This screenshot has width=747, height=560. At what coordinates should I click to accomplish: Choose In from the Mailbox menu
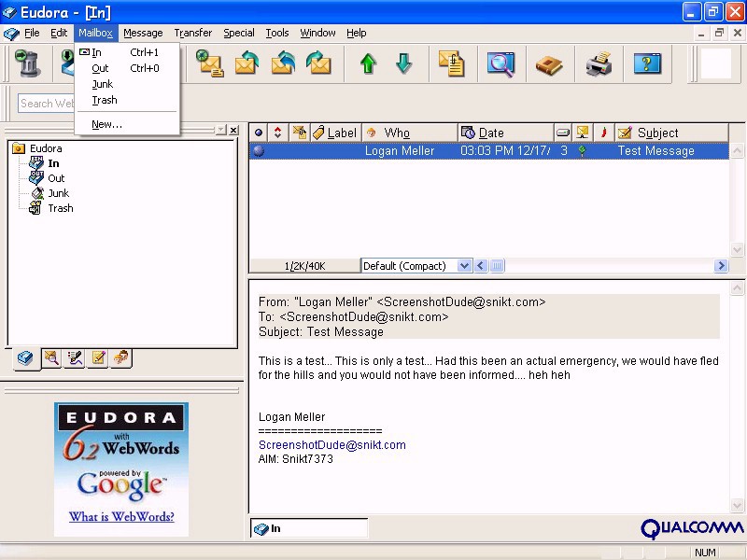[127, 52]
